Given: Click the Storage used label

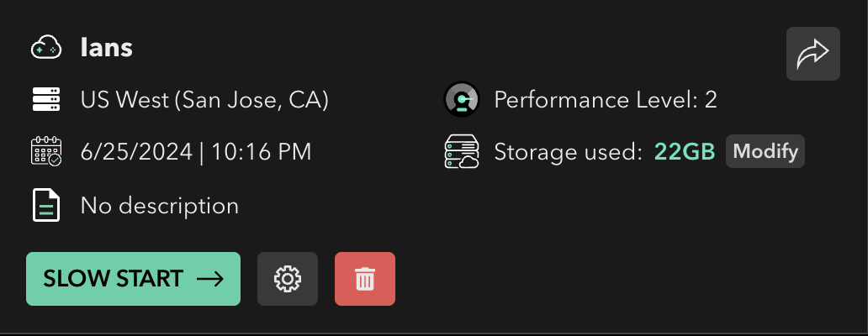Looking at the screenshot, I should [x=568, y=152].
